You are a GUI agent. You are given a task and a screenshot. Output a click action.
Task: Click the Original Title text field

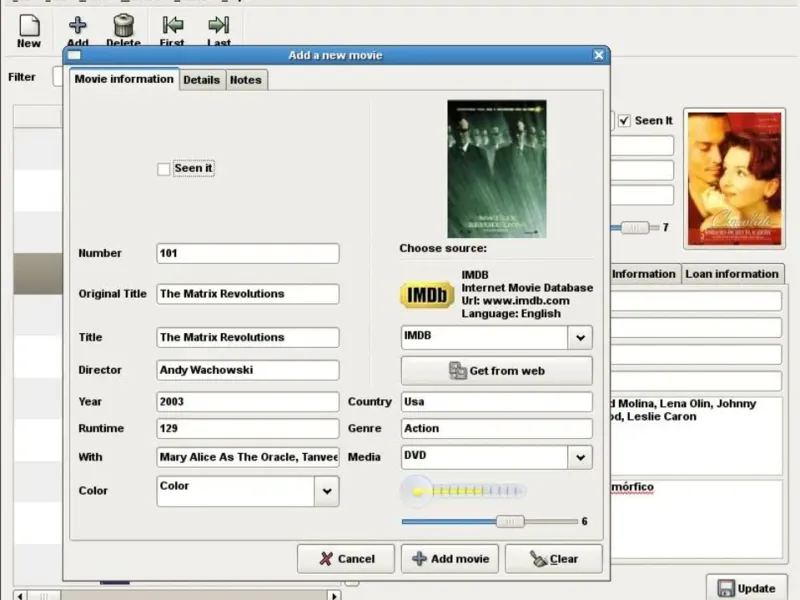pos(247,294)
